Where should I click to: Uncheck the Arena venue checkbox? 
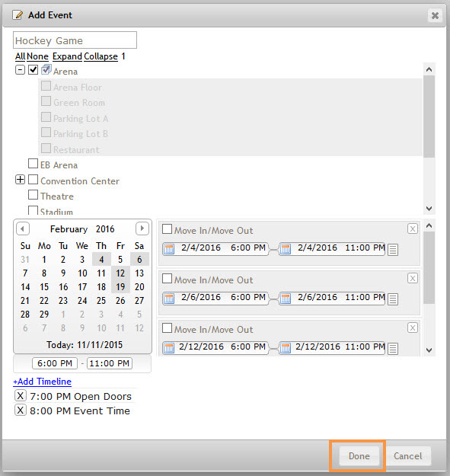(33, 70)
